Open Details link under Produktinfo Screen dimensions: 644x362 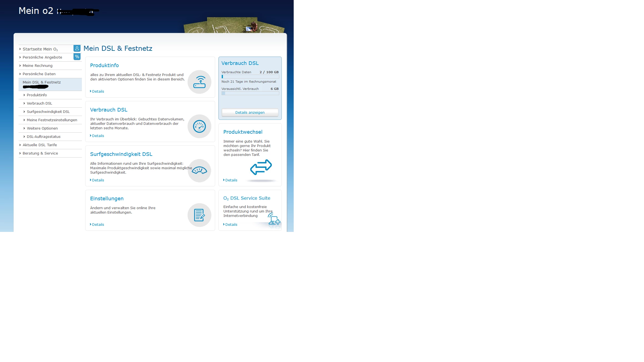coord(98,91)
